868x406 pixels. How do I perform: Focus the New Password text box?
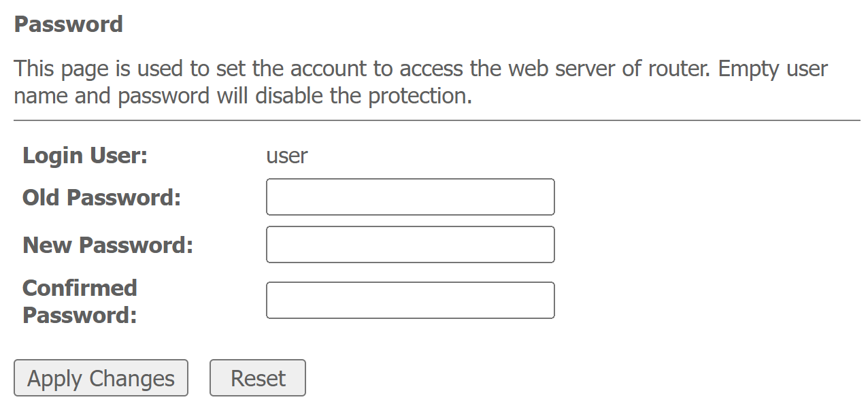click(410, 245)
